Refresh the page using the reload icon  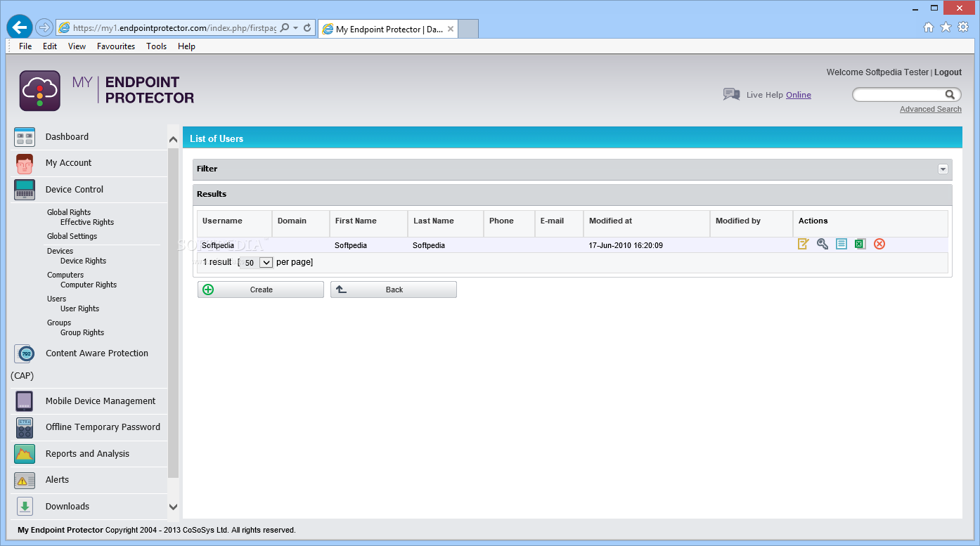(x=307, y=28)
